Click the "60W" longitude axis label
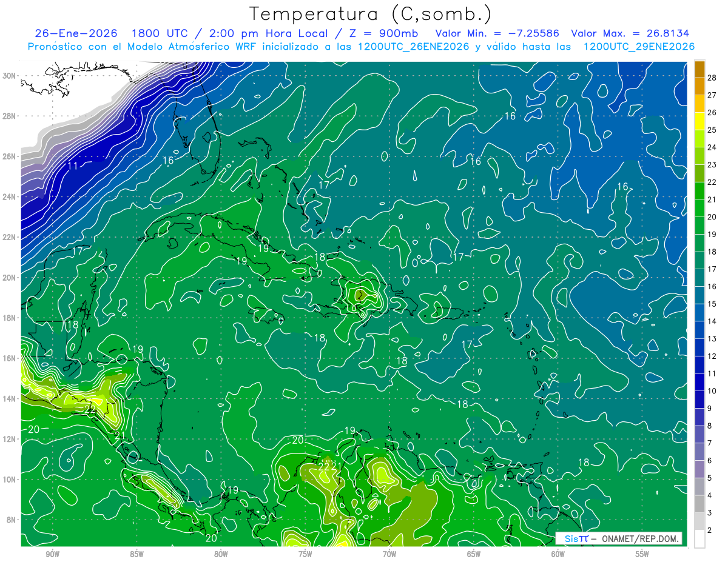Screen dimensions: 728x562 [558, 554]
